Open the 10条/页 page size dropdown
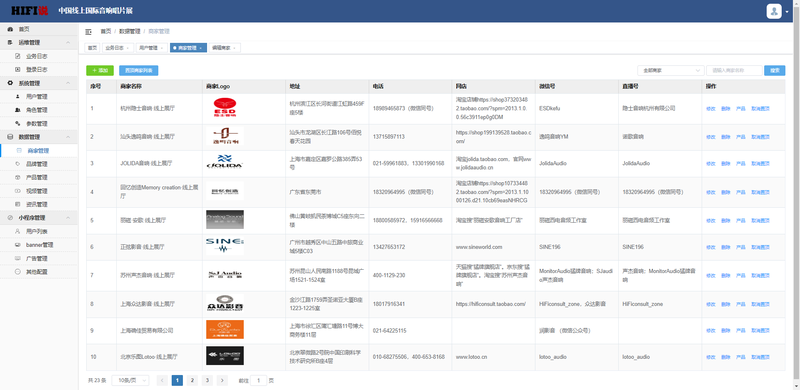The width and height of the screenshot is (800, 390). (x=130, y=380)
